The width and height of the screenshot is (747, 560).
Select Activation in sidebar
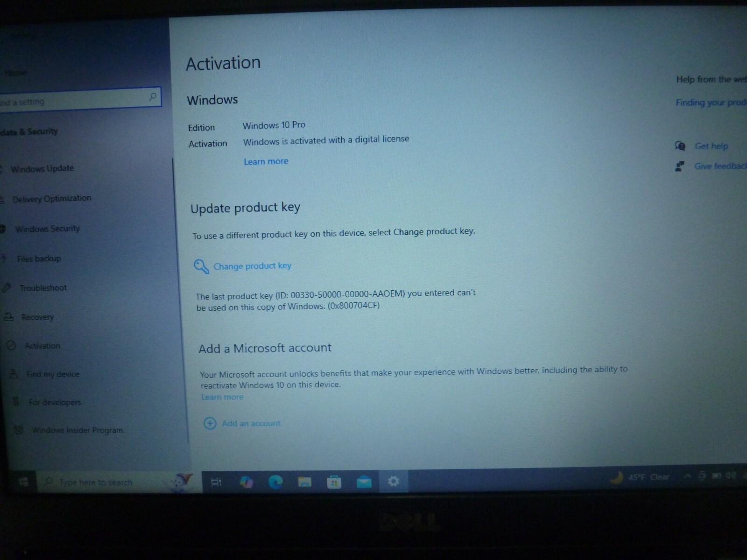pyautogui.click(x=42, y=346)
